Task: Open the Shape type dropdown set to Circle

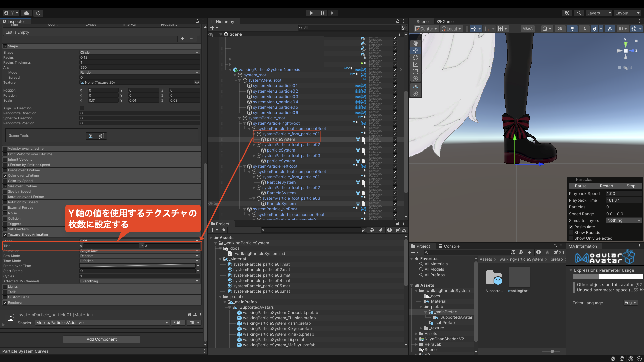Action: tap(140, 52)
